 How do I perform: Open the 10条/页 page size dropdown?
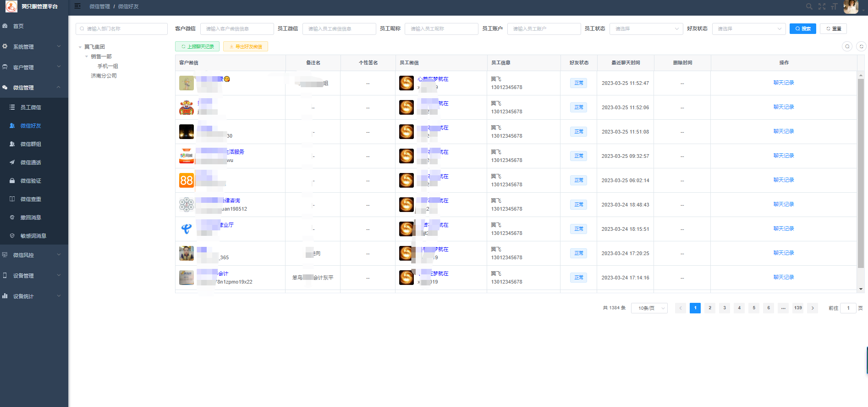pyautogui.click(x=649, y=308)
